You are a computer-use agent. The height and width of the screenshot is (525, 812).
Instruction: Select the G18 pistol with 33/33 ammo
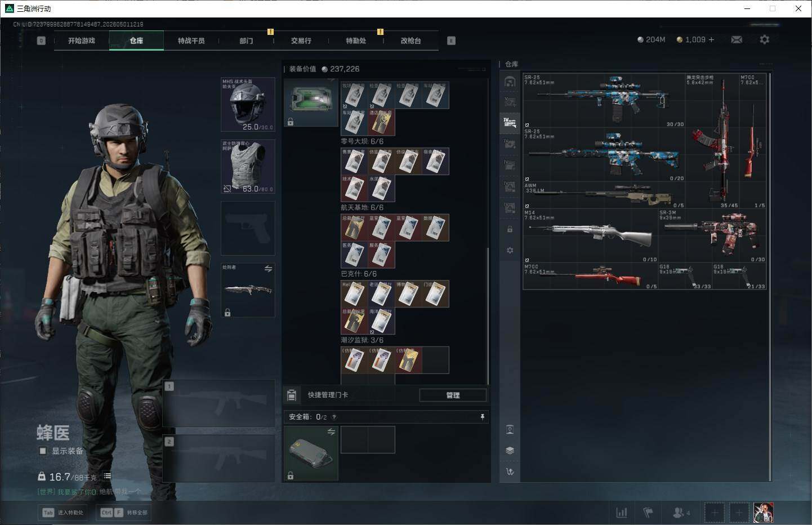tap(685, 276)
